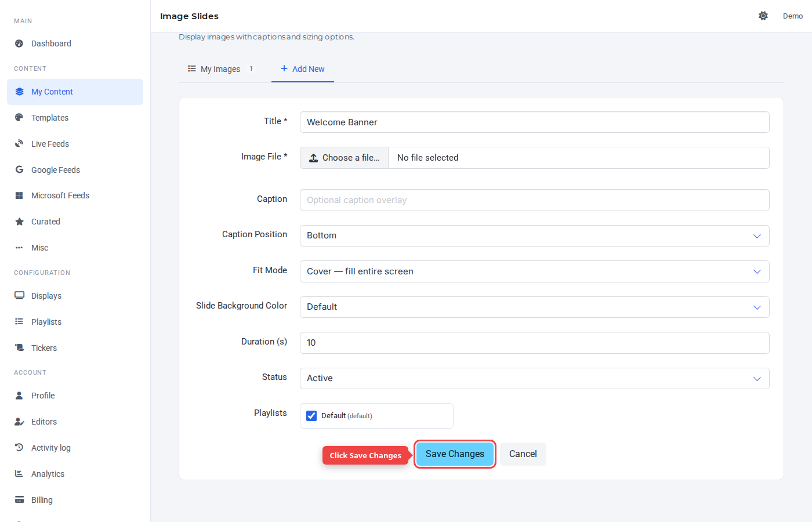Click the Editors sidebar label
This screenshot has height=522, width=812.
coord(44,422)
